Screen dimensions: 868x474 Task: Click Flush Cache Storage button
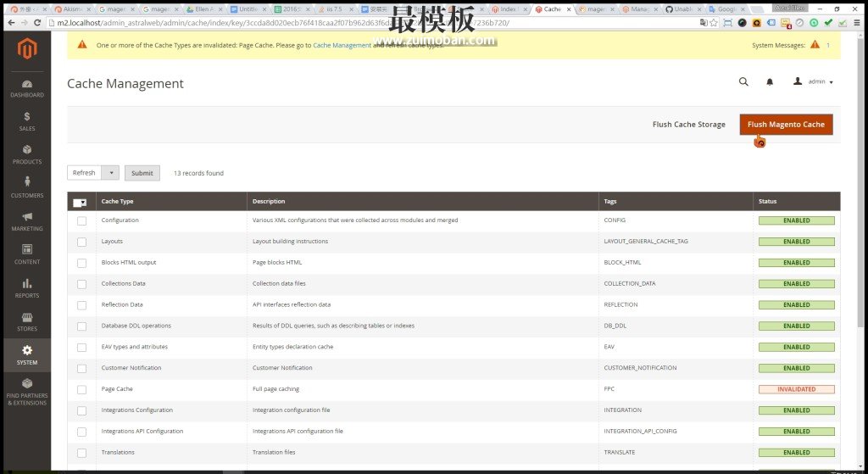point(688,124)
